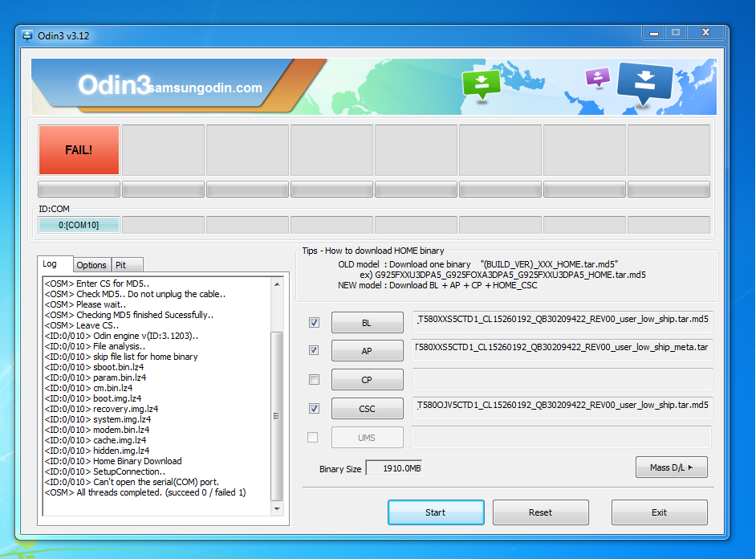This screenshot has width=756, height=559.
Task: Select the Log tab
Action: 51,264
